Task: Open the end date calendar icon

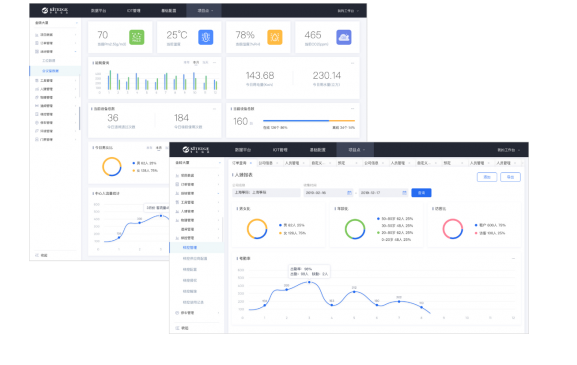Action: point(404,193)
